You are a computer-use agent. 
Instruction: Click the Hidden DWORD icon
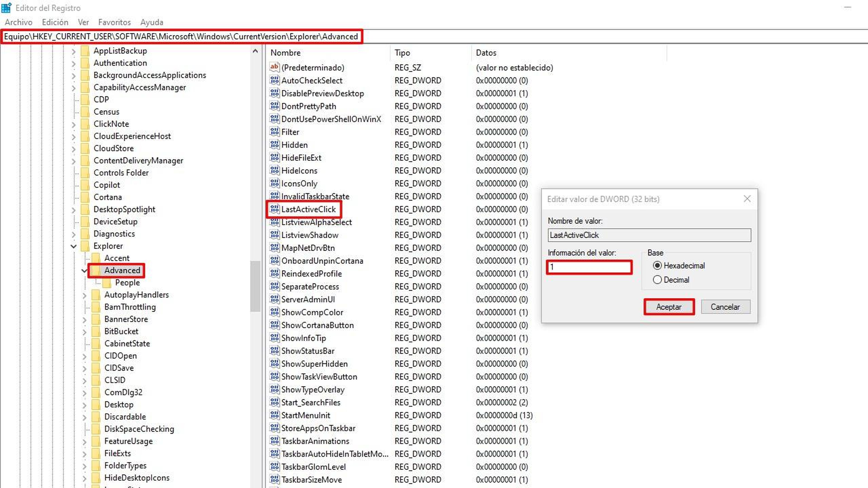pos(274,145)
